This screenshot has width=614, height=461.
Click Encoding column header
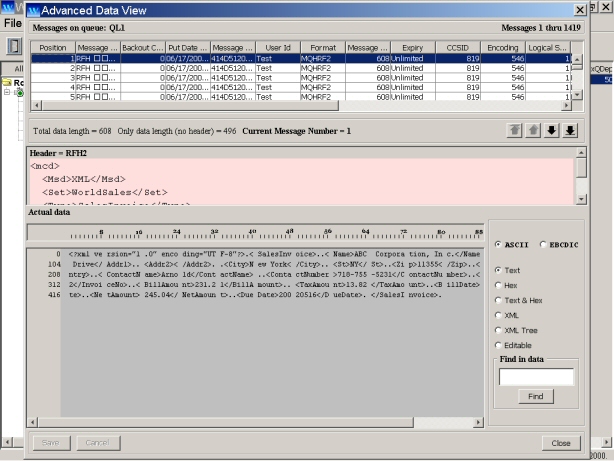(503, 47)
